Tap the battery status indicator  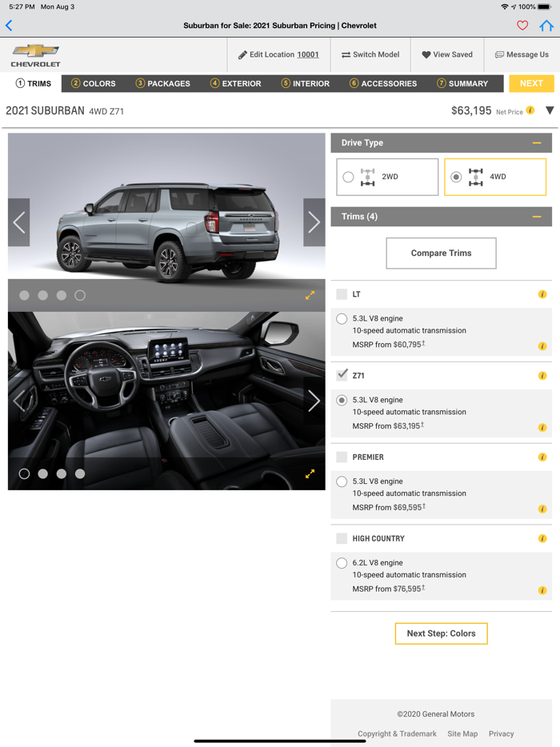pos(544,6)
